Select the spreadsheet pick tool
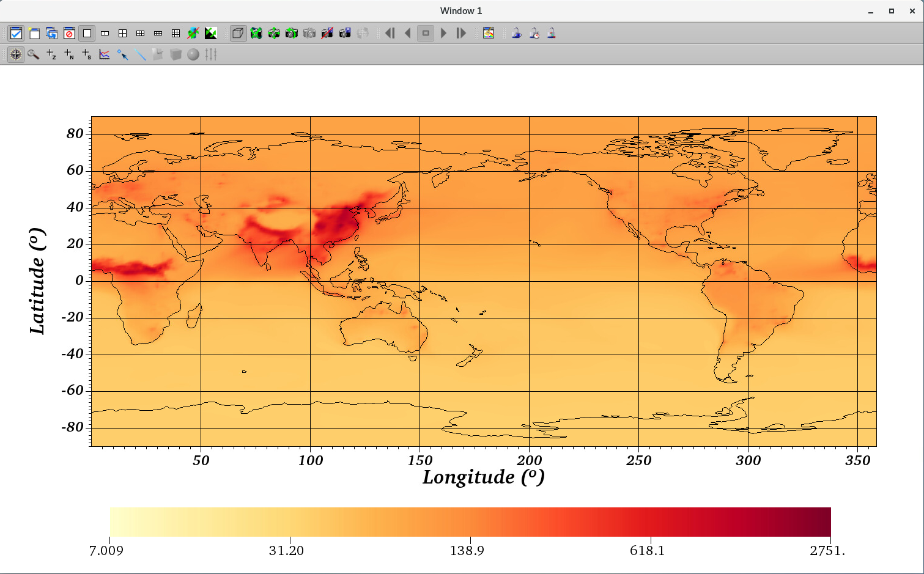 tap(87, 54)
